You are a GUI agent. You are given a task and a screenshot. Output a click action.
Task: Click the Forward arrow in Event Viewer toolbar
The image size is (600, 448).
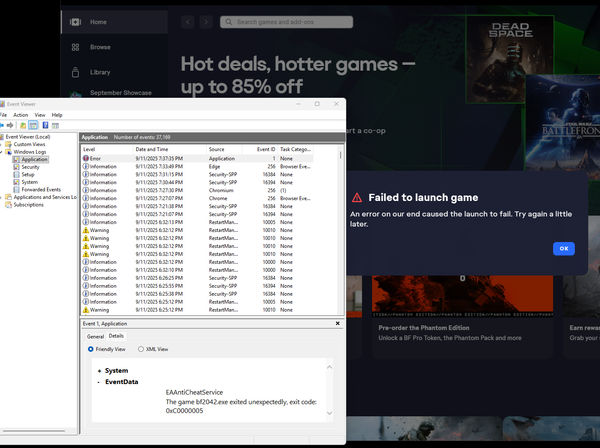[x=10, y=125]
